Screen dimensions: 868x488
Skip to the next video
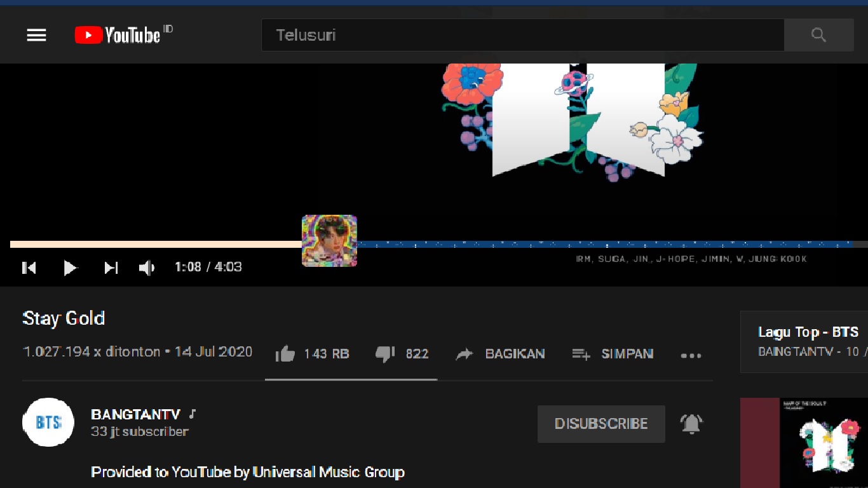click(x=111, y=268)
